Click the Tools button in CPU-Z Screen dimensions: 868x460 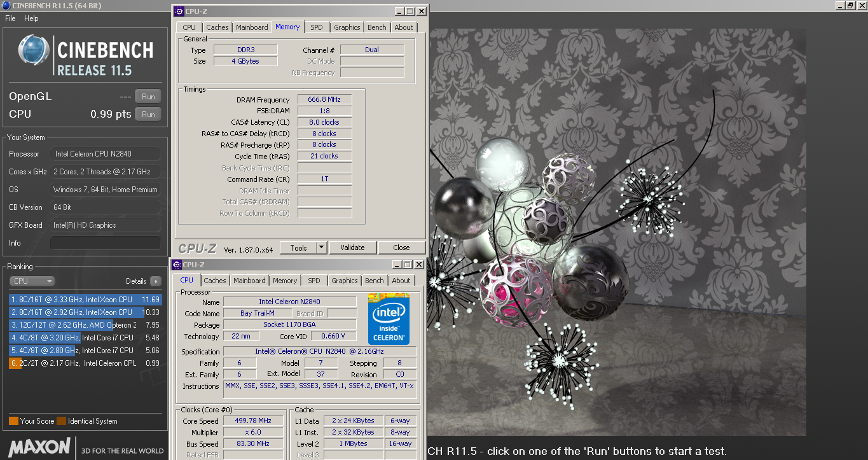pos(298,248)
